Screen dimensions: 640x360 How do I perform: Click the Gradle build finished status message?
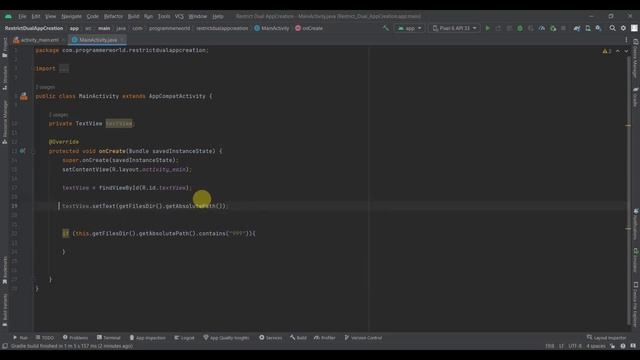pos(71,346)
